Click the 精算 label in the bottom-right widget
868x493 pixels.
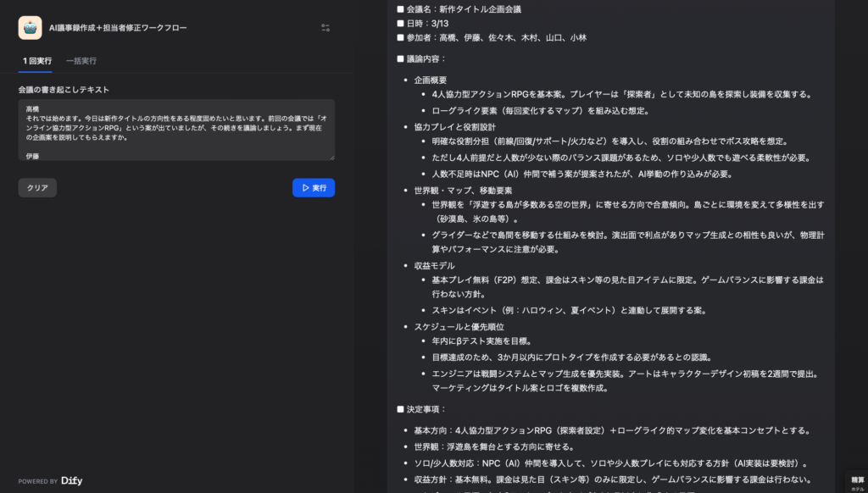tap(856, 479)
